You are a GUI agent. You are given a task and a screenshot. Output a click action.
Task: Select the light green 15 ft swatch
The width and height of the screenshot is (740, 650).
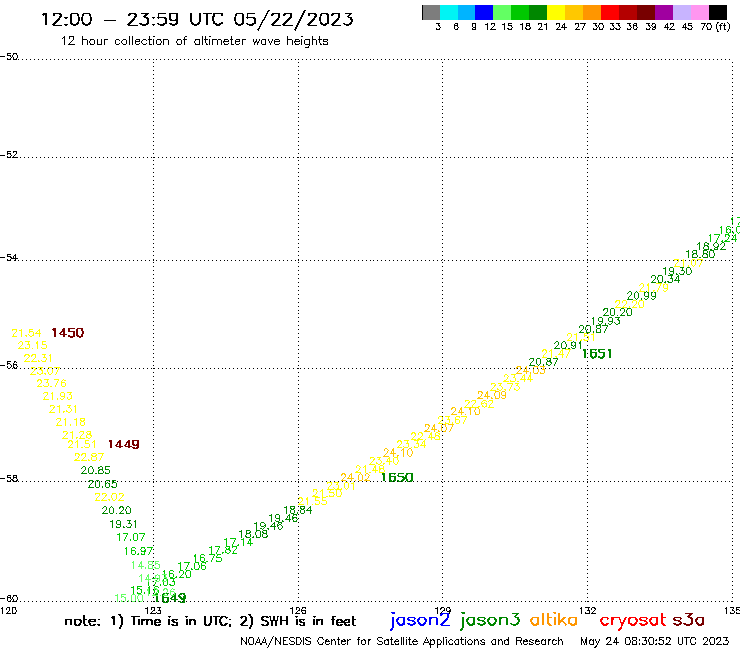coord(502,12)
